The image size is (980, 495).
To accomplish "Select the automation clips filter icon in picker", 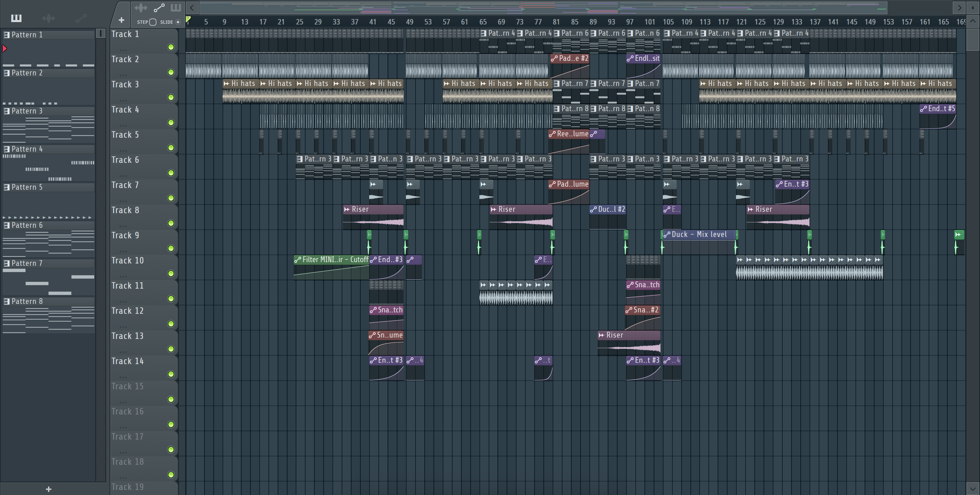I will click(x=81, y=18).
